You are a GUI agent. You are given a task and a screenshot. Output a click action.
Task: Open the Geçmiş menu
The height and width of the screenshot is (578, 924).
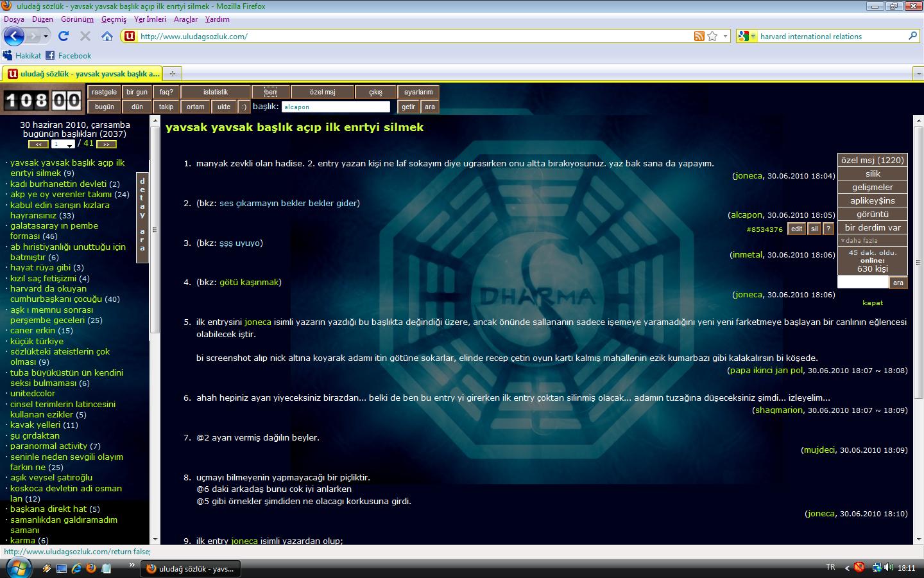coord(114,19)
